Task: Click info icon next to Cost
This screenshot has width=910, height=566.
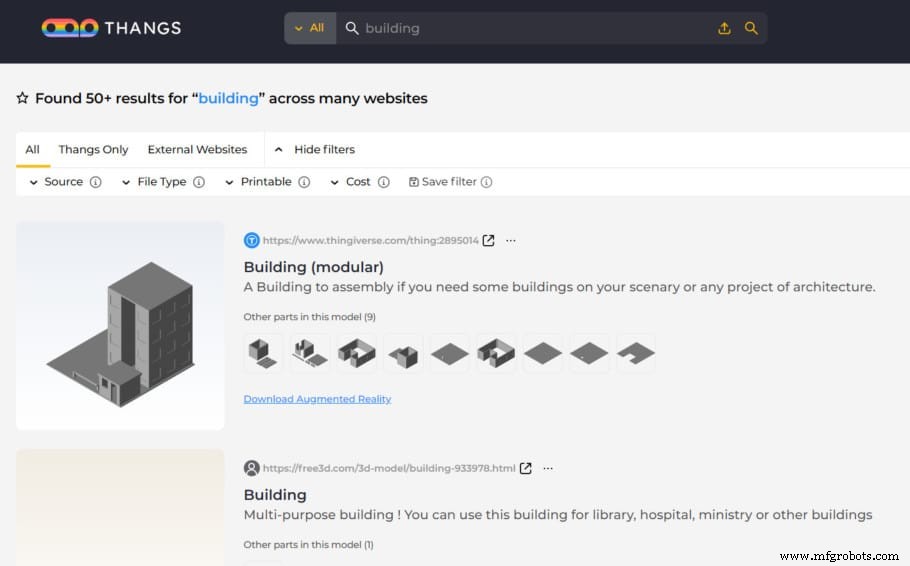Action: click(384, 182)
